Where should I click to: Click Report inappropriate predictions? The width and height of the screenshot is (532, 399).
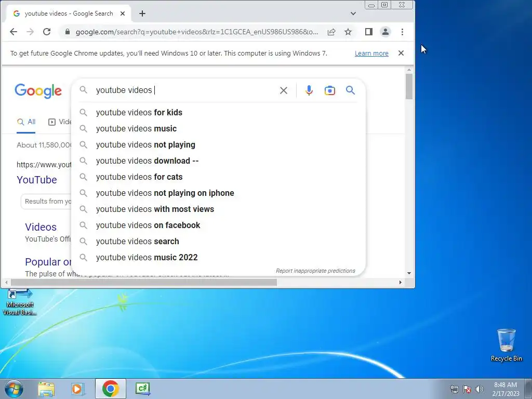click(315, 271)
